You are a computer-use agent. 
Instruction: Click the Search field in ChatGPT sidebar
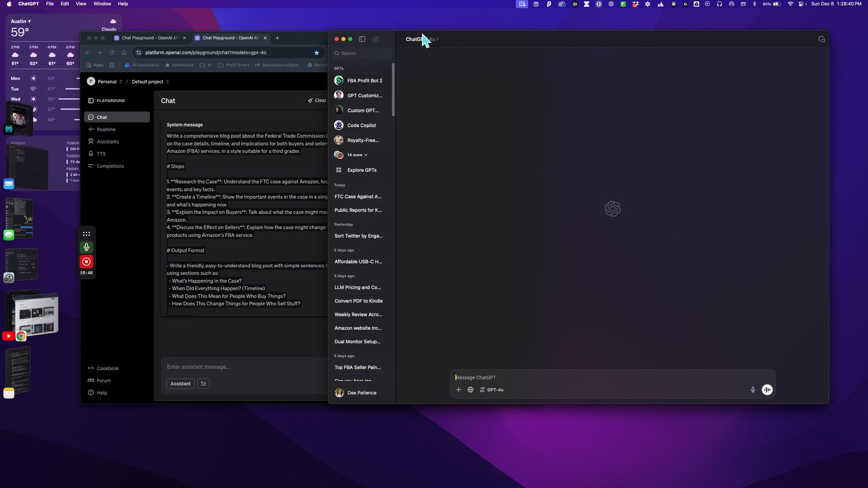tap(361, 53)
